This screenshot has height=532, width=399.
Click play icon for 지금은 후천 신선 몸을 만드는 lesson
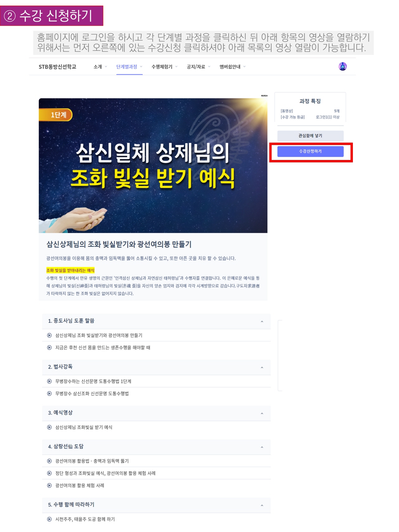(x=49, y=347)
